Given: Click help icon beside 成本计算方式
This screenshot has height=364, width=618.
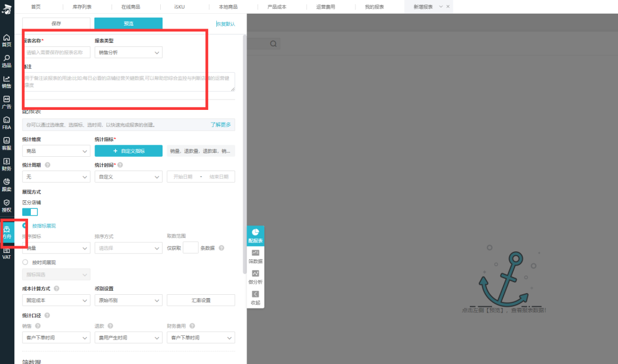Looking at the screenshot, I should tap(57, 288).
